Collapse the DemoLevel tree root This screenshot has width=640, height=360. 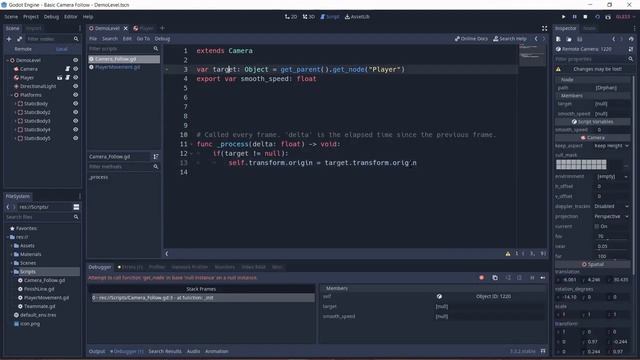(x=7, y=60)
